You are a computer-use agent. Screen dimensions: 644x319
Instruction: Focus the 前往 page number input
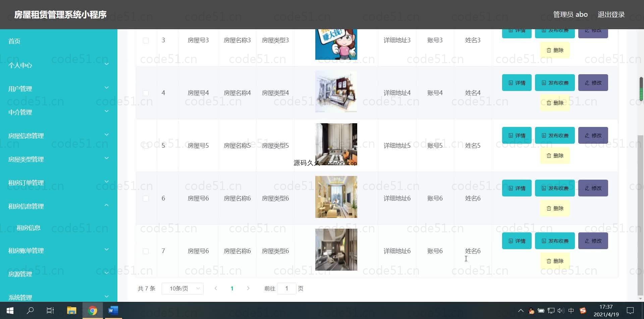(x=286, y=288)
